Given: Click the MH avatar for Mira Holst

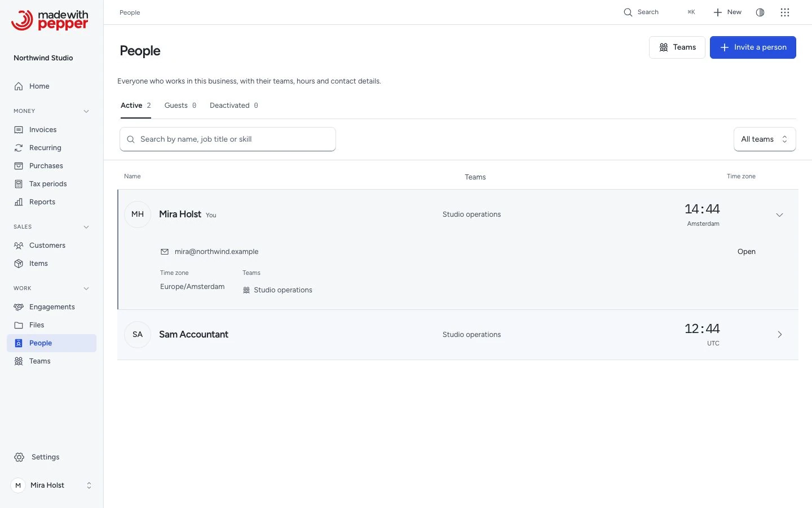Looking at the screenshot, I should click(x=138, y=214).
